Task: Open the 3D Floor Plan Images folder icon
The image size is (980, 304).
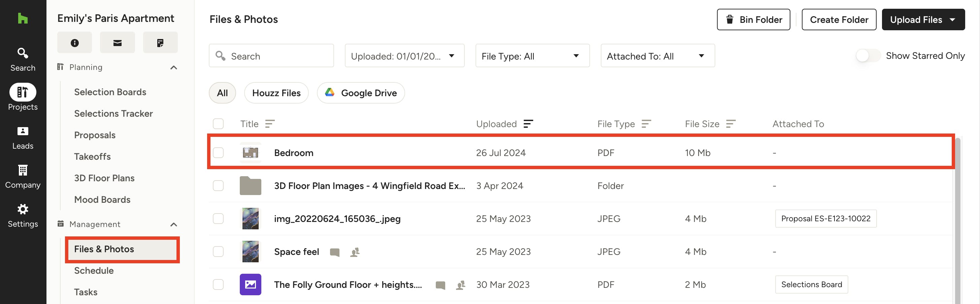Action: 250,185
